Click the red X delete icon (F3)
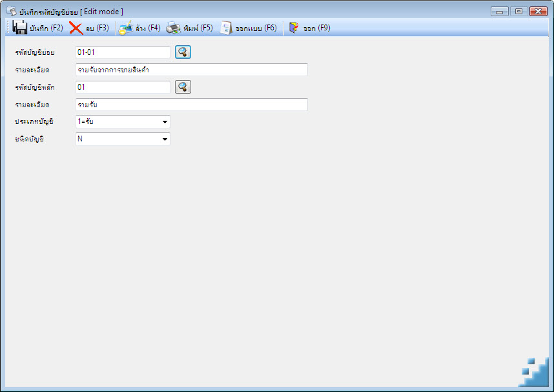554x392 pixels. [x=76, y=28]
